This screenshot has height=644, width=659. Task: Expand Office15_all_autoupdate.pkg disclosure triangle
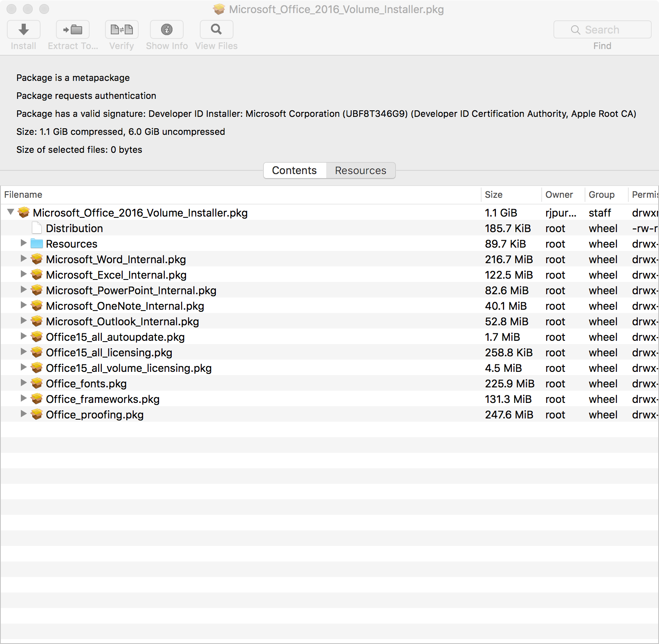pos(24,336)
